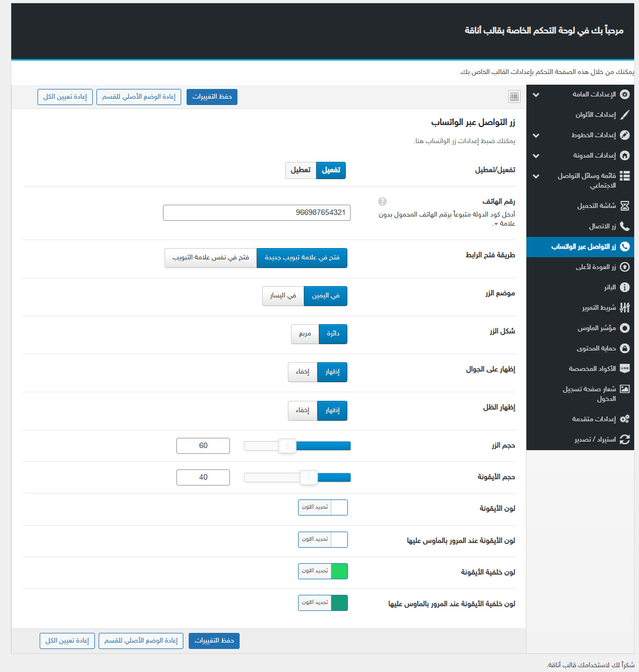Set button position to في اليسار
The image size is (639, 672).
283,296
